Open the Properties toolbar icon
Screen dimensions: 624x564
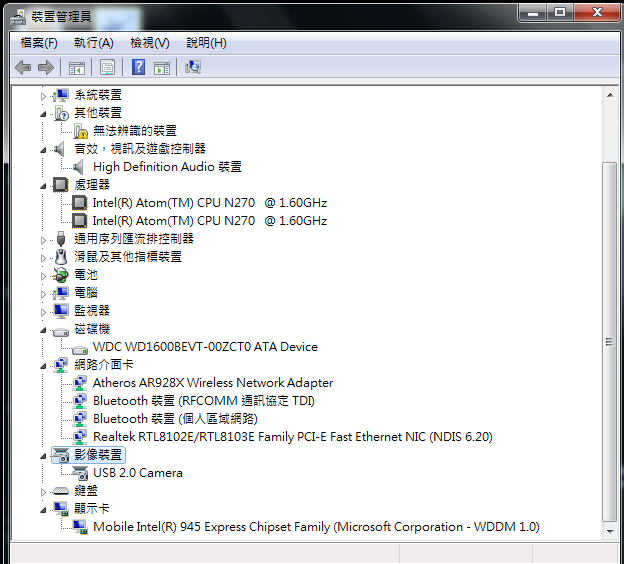click(x=107, y=67)
